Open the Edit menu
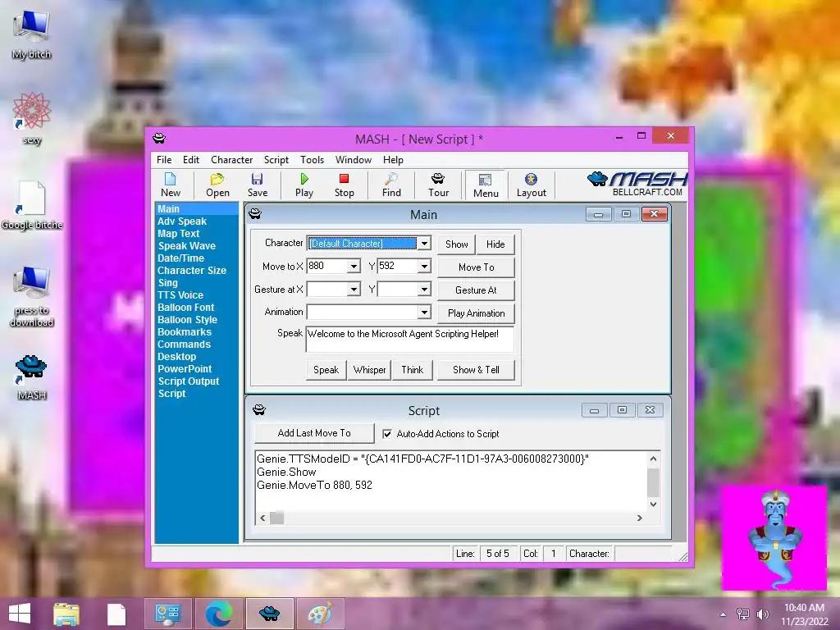Image resolution: width=840 pixels, height=630 pixels. 190,160
